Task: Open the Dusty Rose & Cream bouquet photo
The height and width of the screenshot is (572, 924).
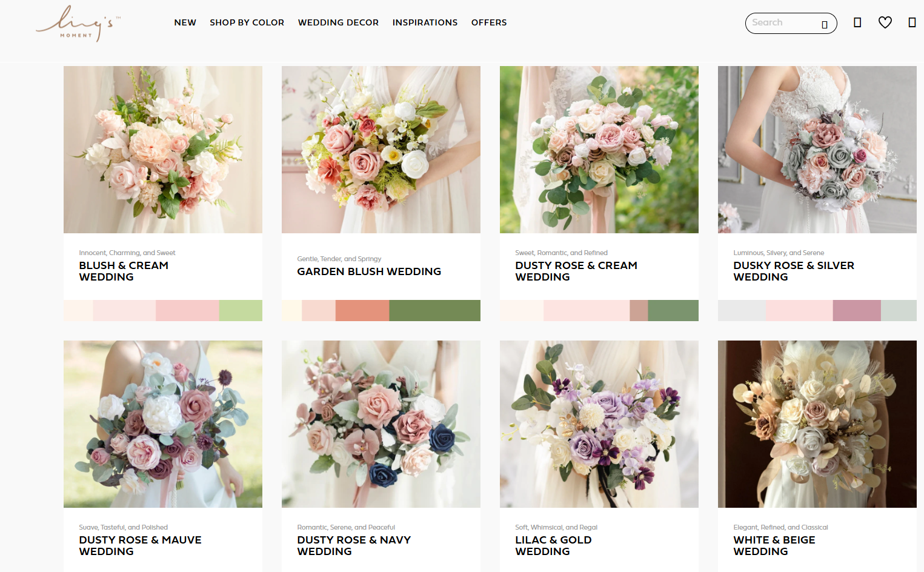Action: coord(599,150)
